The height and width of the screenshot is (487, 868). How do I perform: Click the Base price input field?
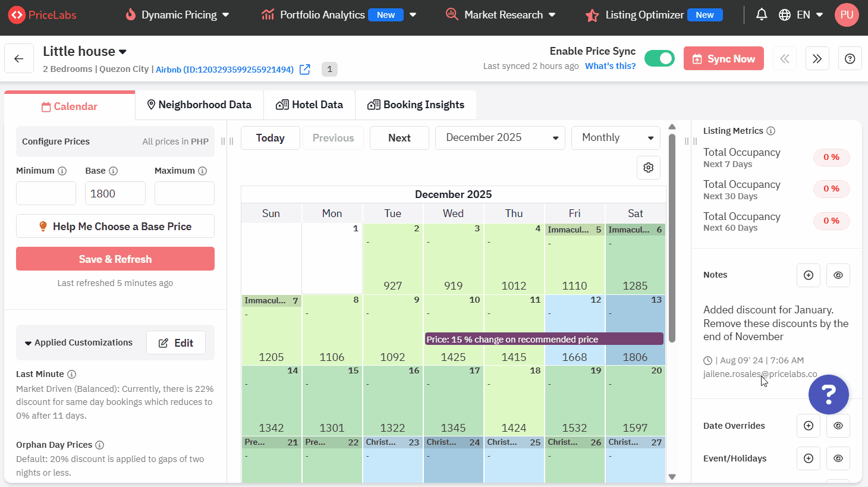[115, 194]
